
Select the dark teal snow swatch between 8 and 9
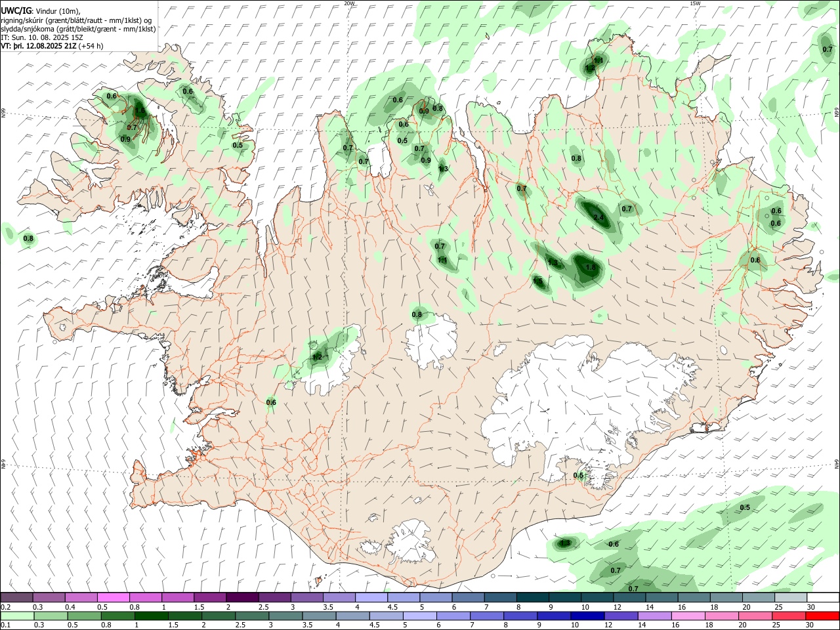click(x=532, y=597)
